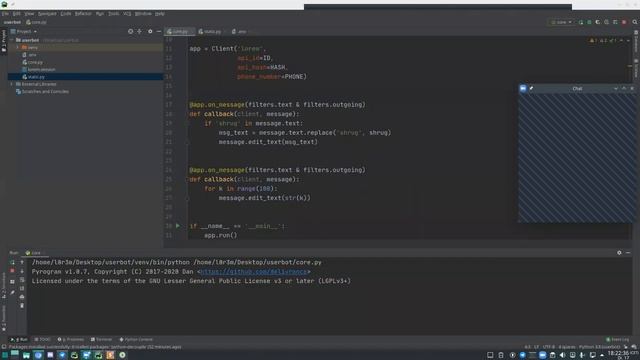Open the github.com link in console output
640x360 pixels.
click(254, 272)
